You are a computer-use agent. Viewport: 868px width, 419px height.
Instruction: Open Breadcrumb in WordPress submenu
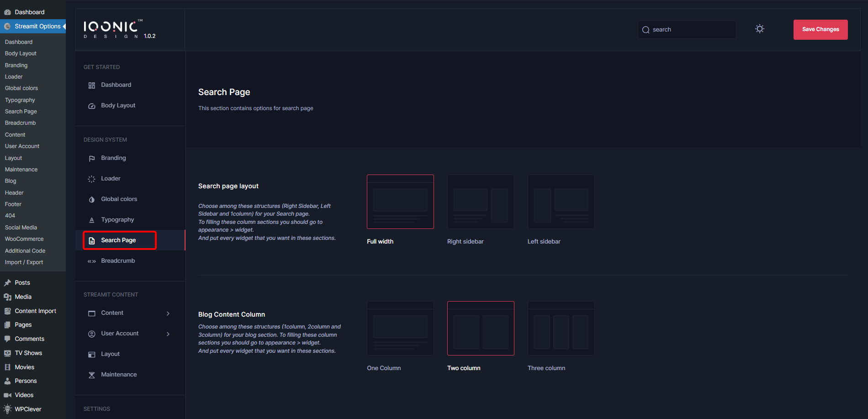point(20,123)
